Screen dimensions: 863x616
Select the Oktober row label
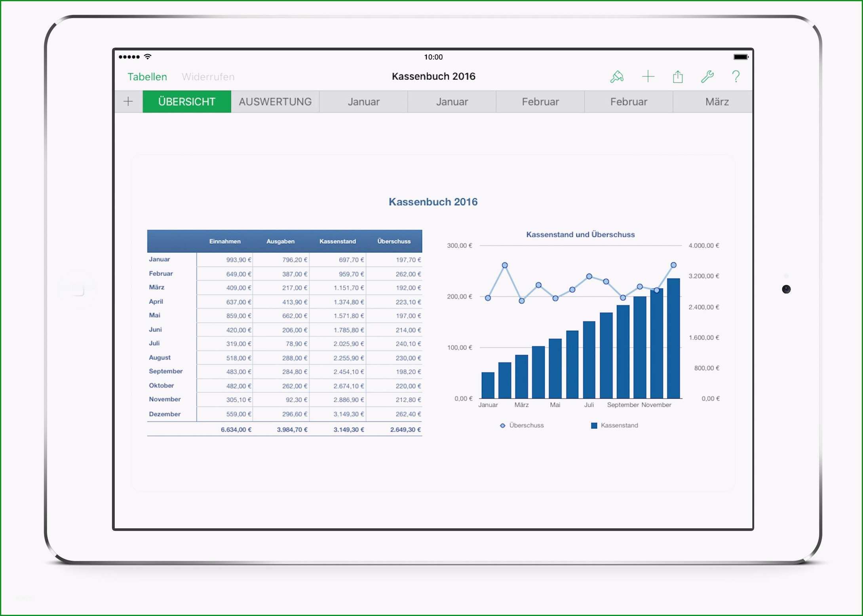coord(162,385)
